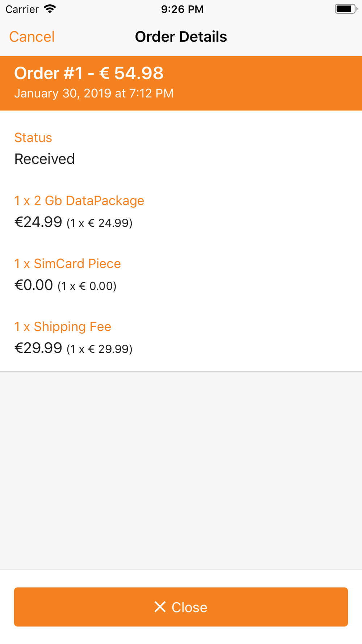The image size is (362, 644).
Task: Tap the (1 x € 29.99) breakdown text
Action: pos(100,349)
